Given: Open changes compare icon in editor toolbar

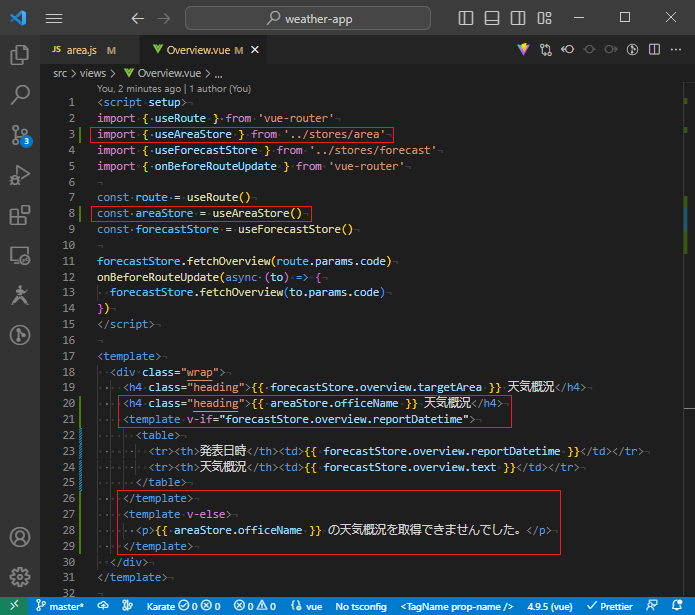Looking at the screenshot, I should [x=546, y=50].
